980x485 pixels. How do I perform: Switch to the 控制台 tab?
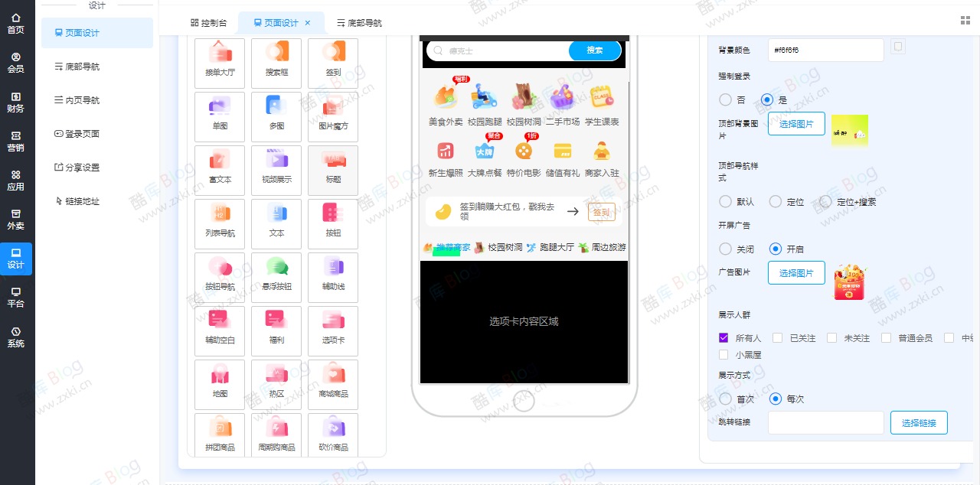(x=208, y=23)
